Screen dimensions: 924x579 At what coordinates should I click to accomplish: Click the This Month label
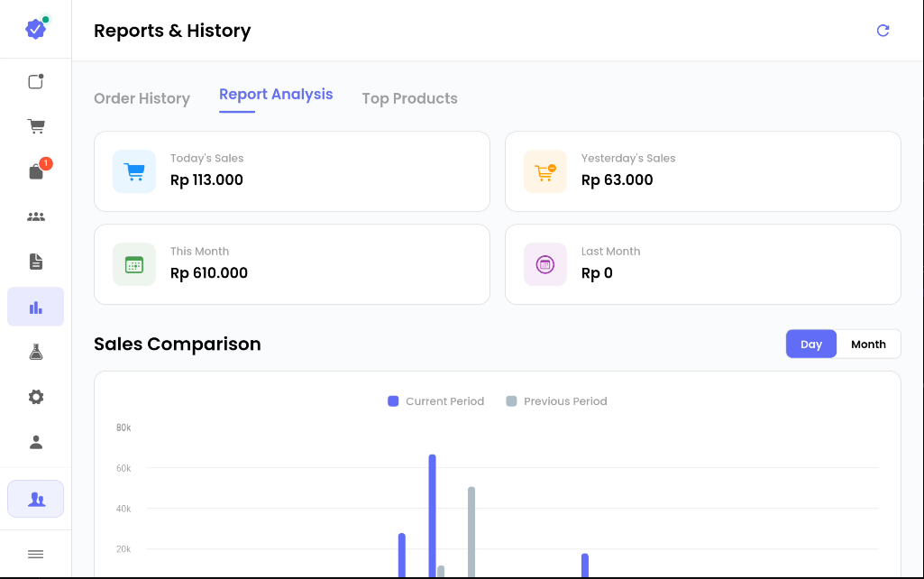(200, 252)
